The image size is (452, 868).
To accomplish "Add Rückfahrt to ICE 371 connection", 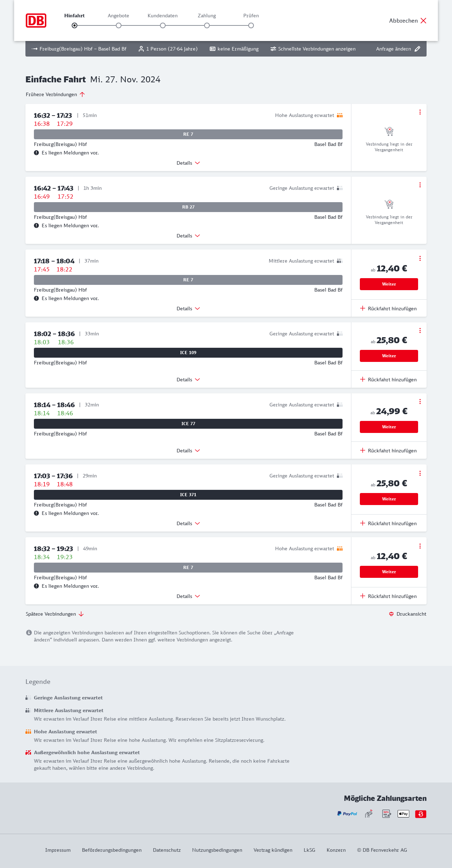I will 388,523.
